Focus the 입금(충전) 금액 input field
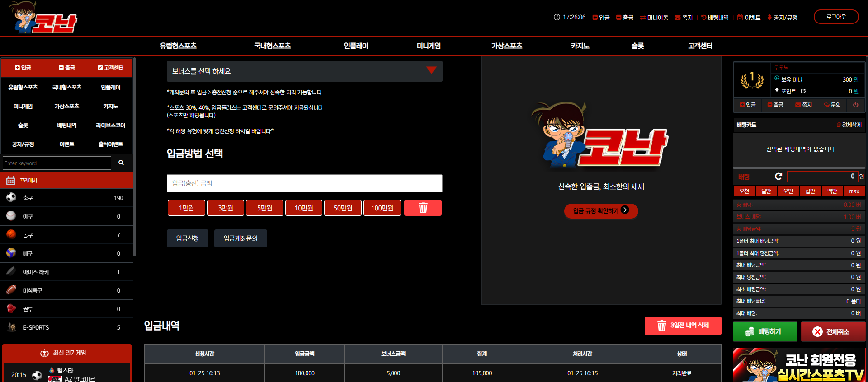 point(304,183)
